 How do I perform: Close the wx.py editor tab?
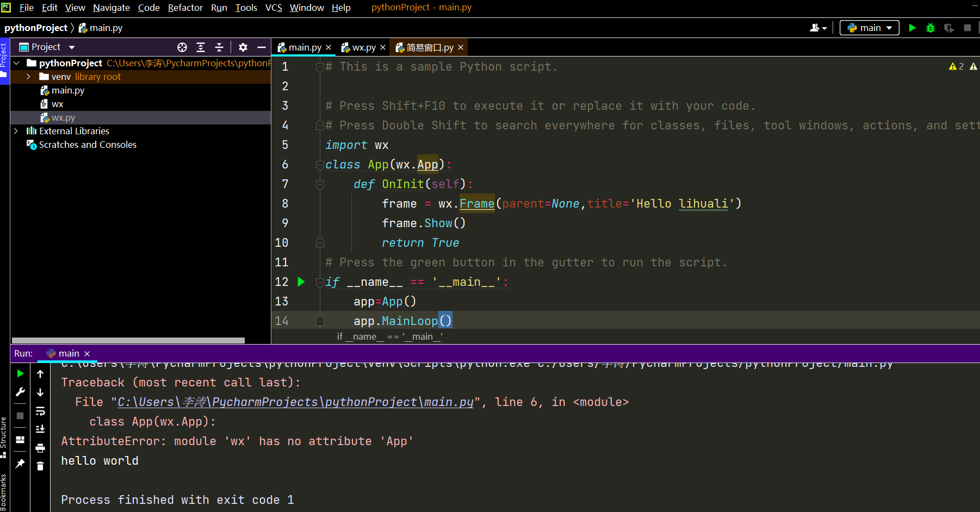coord(383,47)
